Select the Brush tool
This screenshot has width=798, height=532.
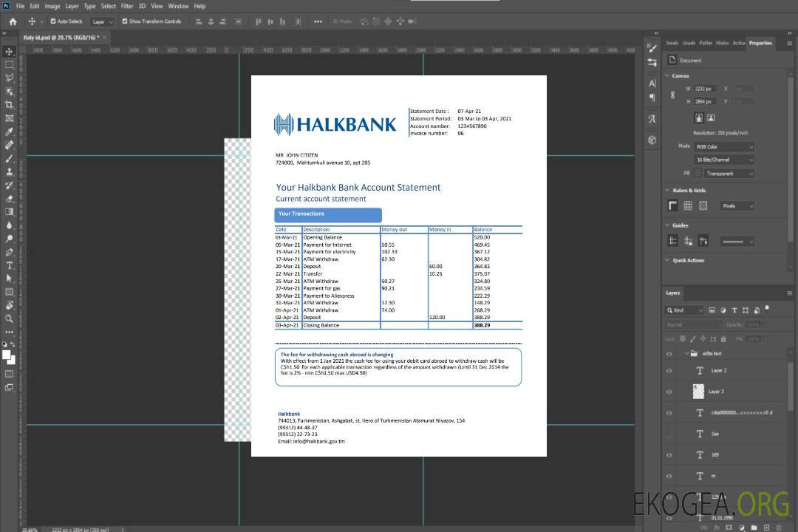[9, 158]
